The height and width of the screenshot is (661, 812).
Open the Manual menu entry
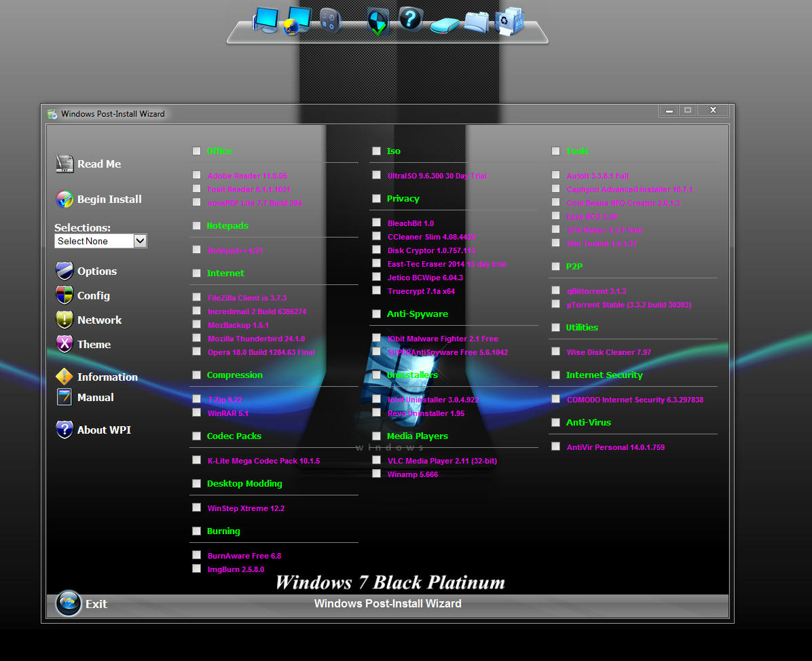95,398
